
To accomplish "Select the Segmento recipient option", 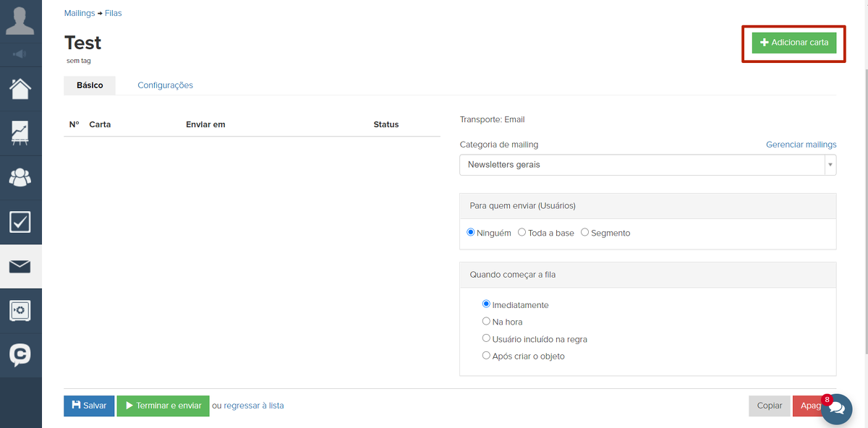I will point(585,233).
